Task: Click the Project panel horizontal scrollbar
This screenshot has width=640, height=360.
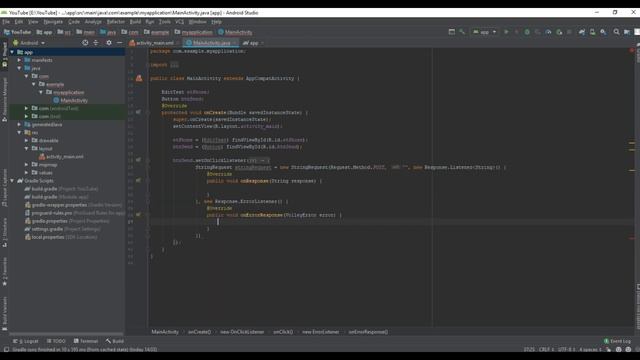Action: click(66, 333)
